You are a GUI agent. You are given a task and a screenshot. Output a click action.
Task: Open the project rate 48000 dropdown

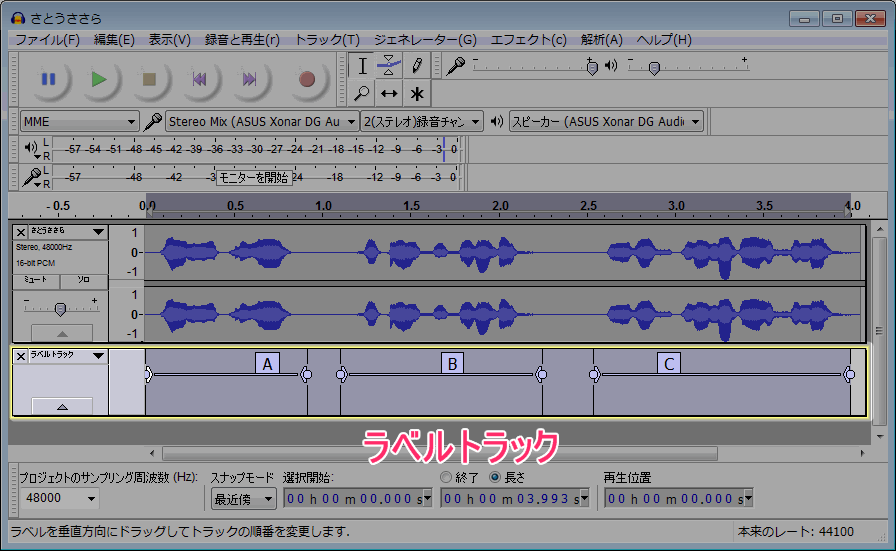click(x=59, y=498)
